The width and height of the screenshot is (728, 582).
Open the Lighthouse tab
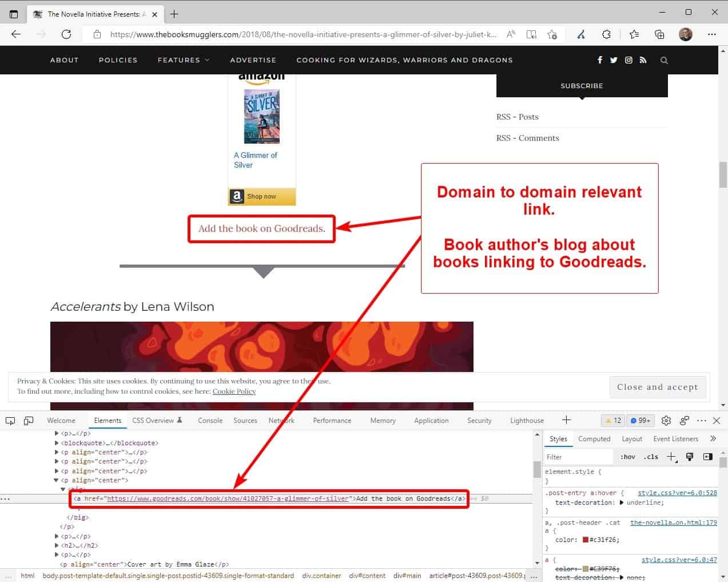tap(527, 421)
